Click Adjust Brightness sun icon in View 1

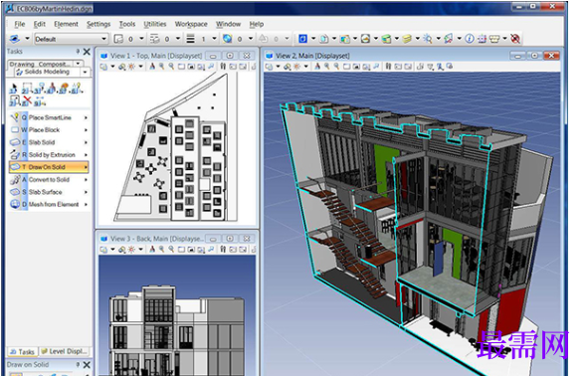pos(131,67)
